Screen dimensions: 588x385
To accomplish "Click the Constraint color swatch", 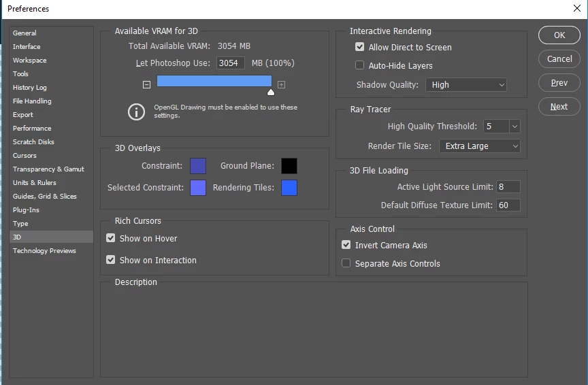I will tap(198, 166).
